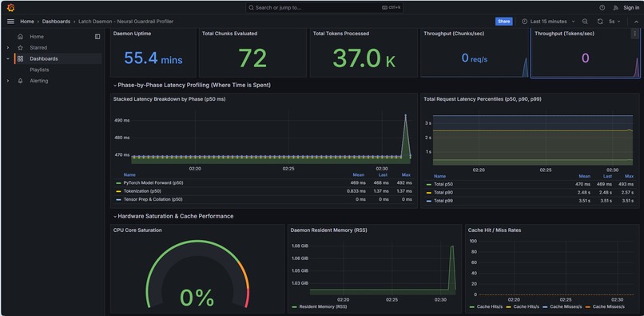Screen dimensions: 644x316
Task: Open the hamburger menu icon
Action: tap(10, 22)
